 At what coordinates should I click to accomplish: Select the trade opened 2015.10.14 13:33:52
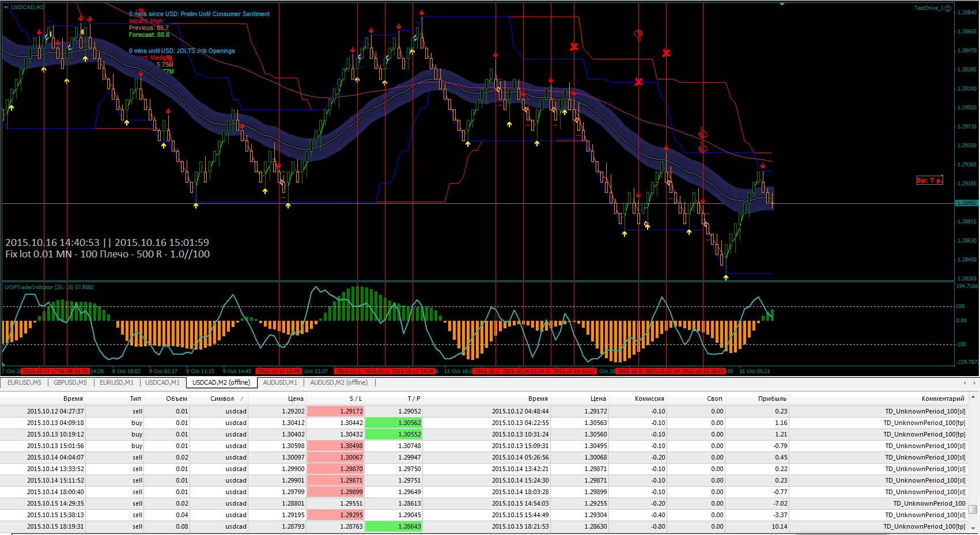(484, 469)
